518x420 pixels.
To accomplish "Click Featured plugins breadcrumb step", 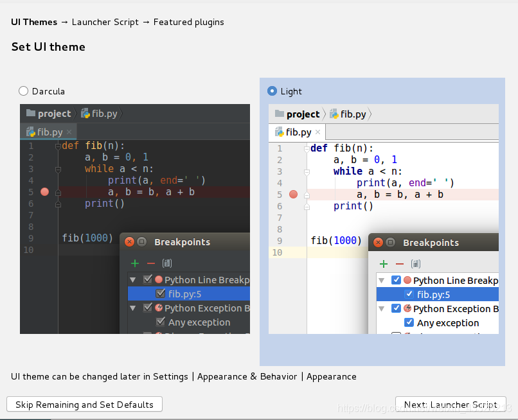I will (x=189, y=22).
